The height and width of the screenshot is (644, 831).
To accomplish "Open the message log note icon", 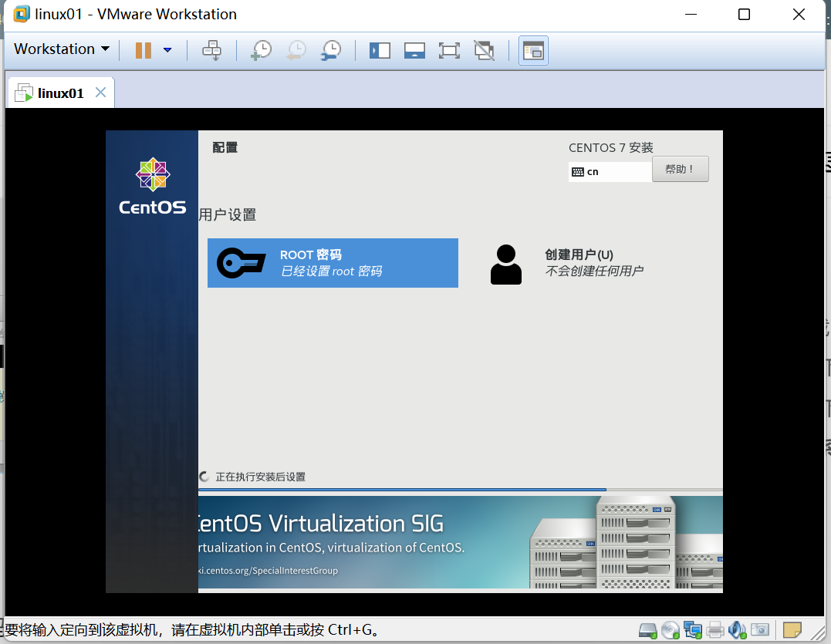I will click(x=792, y=629).
